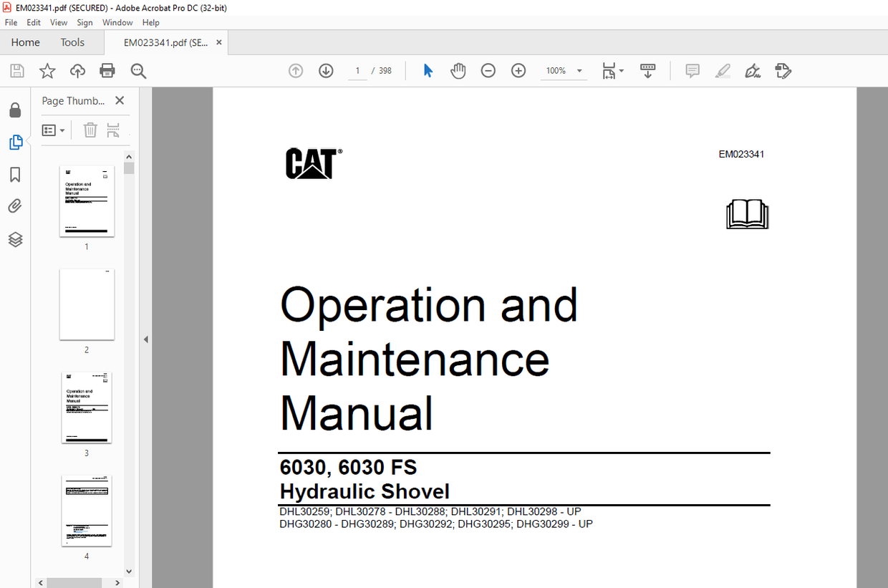888x588 pixels.
Task: Switch to the Tools tab
Action: [72, 42]
